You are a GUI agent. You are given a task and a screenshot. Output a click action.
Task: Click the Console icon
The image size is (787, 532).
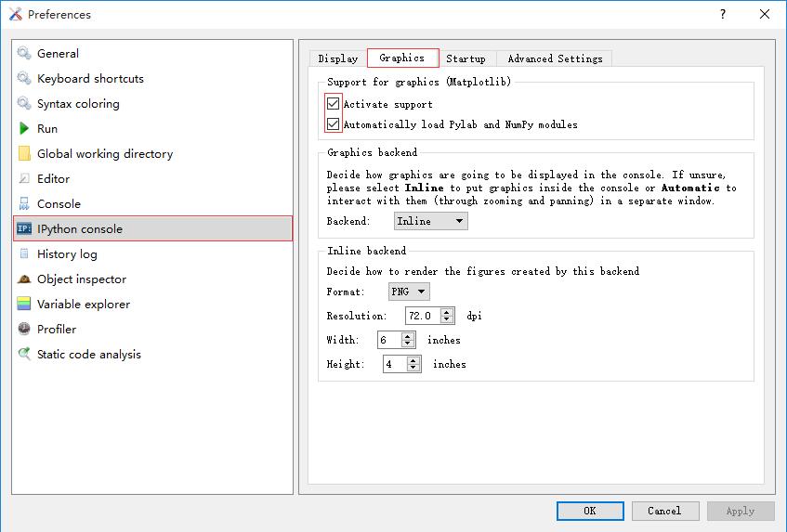(24, 203)
